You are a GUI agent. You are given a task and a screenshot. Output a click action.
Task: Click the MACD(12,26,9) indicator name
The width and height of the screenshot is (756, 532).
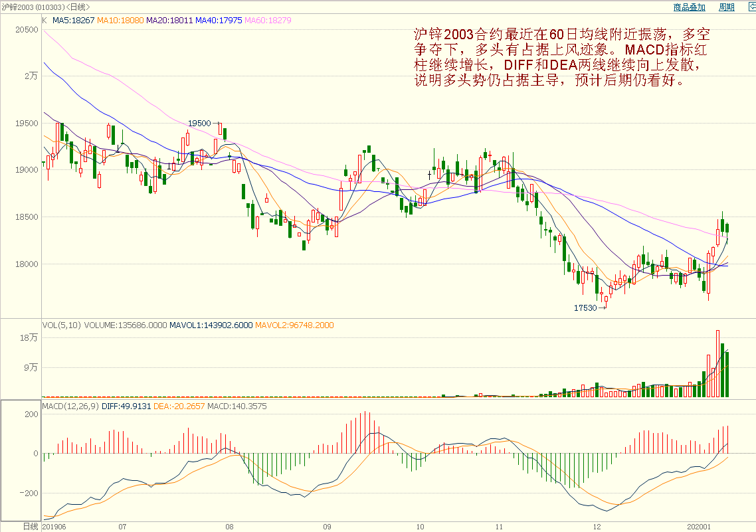[x=70, y=406]
